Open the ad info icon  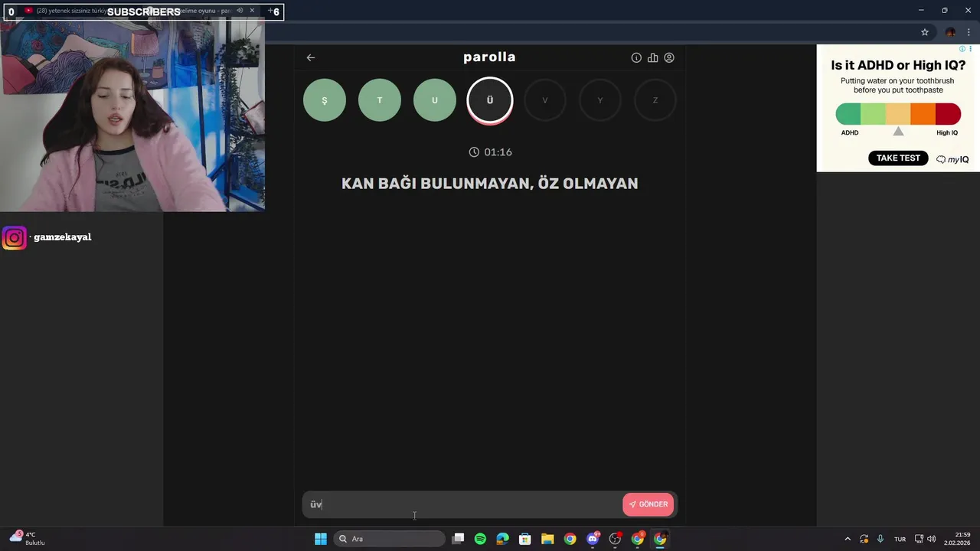(963, 49)
